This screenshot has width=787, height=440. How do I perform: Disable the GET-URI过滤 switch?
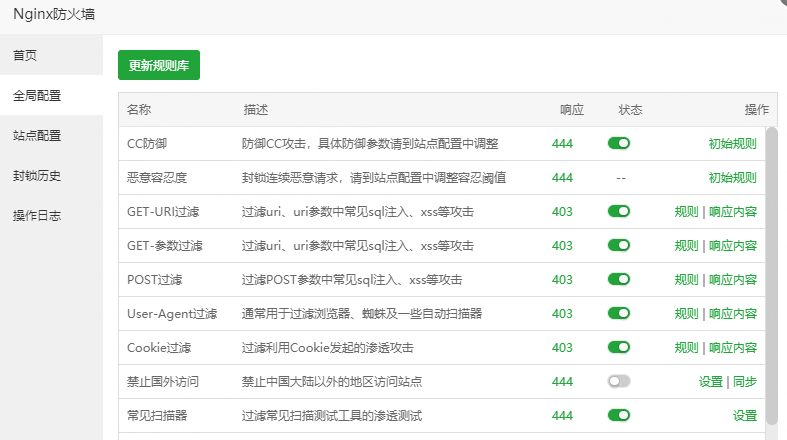point(618,211)
